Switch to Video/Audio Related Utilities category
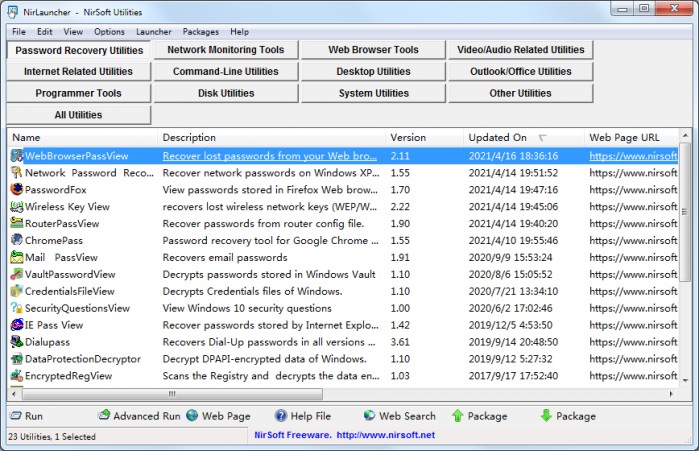The width and height of the screenshot is (699, 451). click(521, 49)
